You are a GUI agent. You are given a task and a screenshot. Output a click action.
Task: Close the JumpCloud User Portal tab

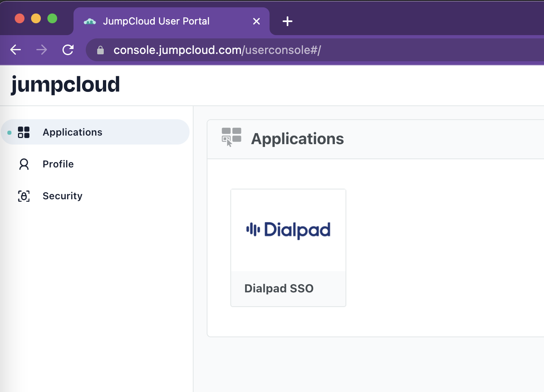[256, 21]
